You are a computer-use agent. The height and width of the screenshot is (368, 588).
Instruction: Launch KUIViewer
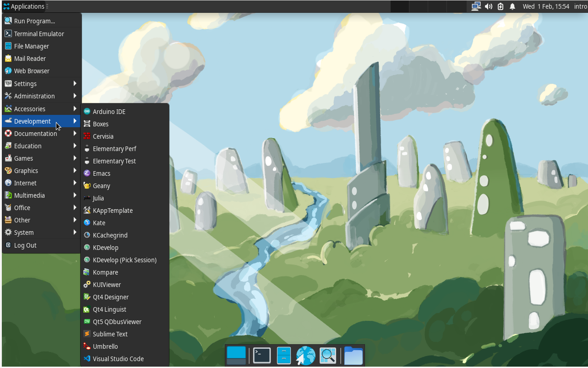(x=125, y=285)
